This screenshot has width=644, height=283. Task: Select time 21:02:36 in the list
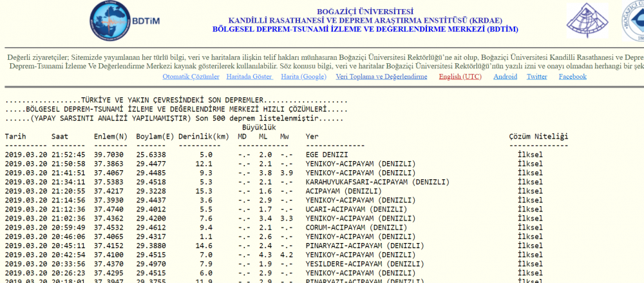(68, 218)
